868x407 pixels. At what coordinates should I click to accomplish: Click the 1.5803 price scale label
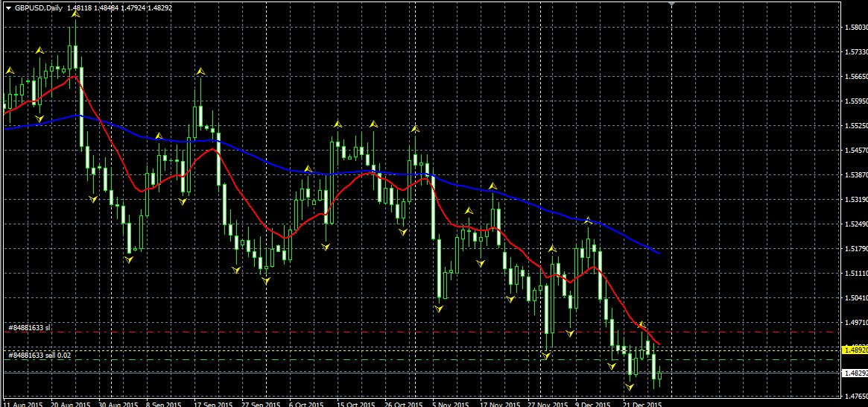coord(855,27)
